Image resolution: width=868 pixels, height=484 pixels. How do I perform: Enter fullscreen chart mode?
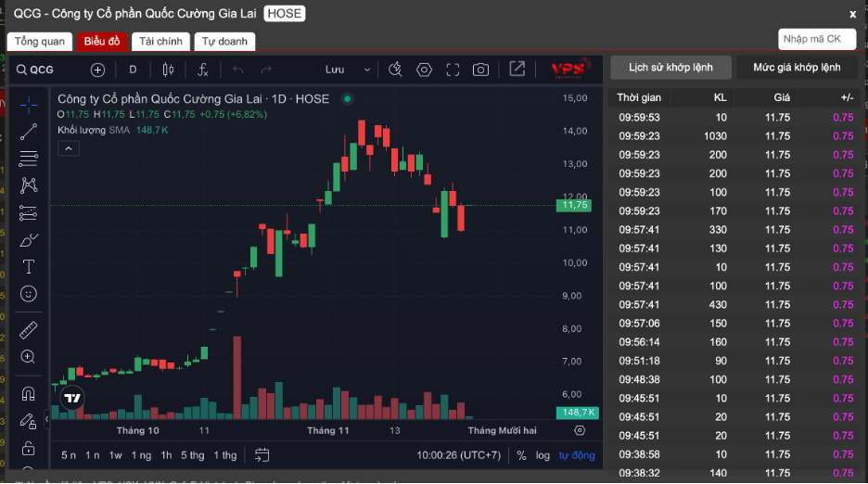(x=453, y=70)
